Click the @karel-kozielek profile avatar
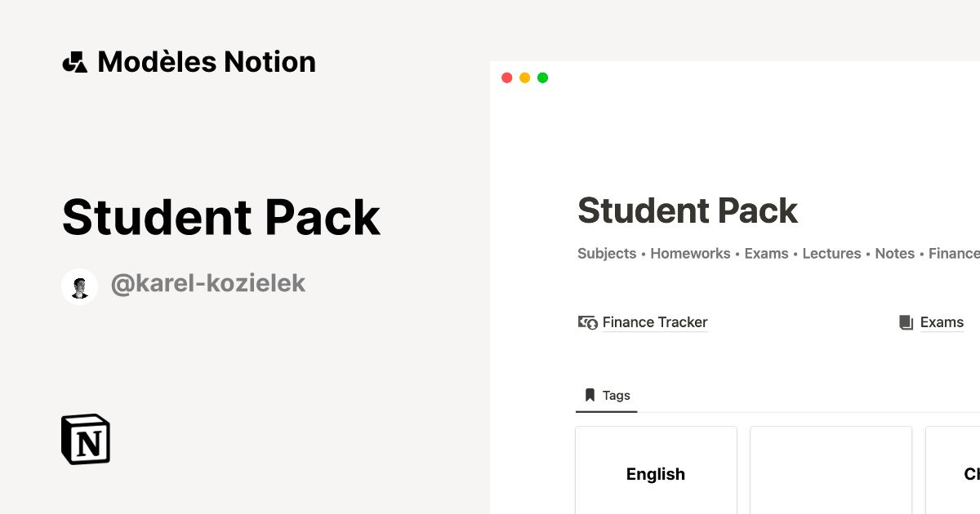This screenshot has width=980, height=514. click(x=79, y=286)
